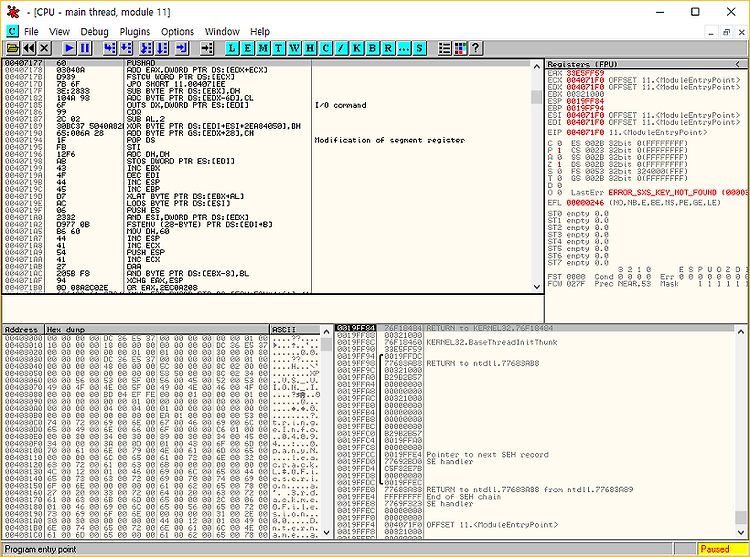Click the stack pane scrollbar down arrow
Image resolution: width=750 pixels, height=557 pixels.
[741, 532]
